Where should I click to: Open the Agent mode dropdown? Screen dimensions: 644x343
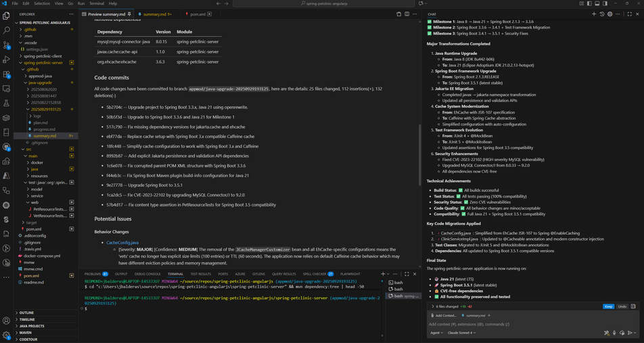pyautogui.click(x=436, y=333)
